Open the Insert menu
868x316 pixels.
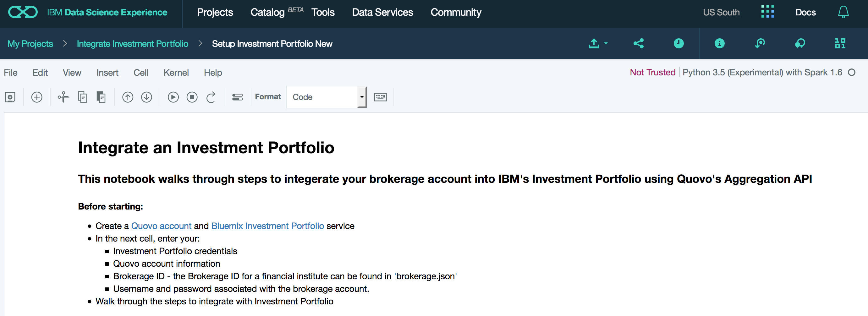tap(107, 73)
